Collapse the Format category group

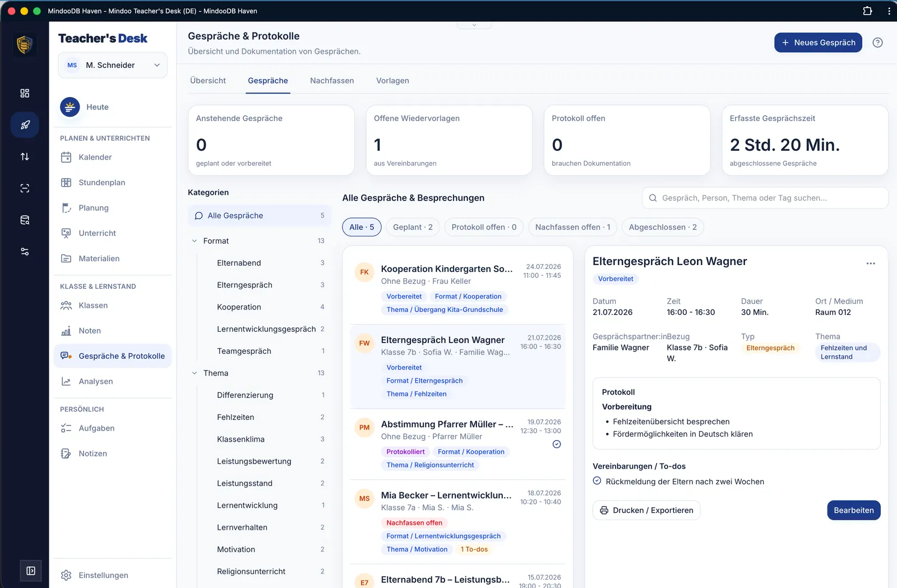pos(195,241)
